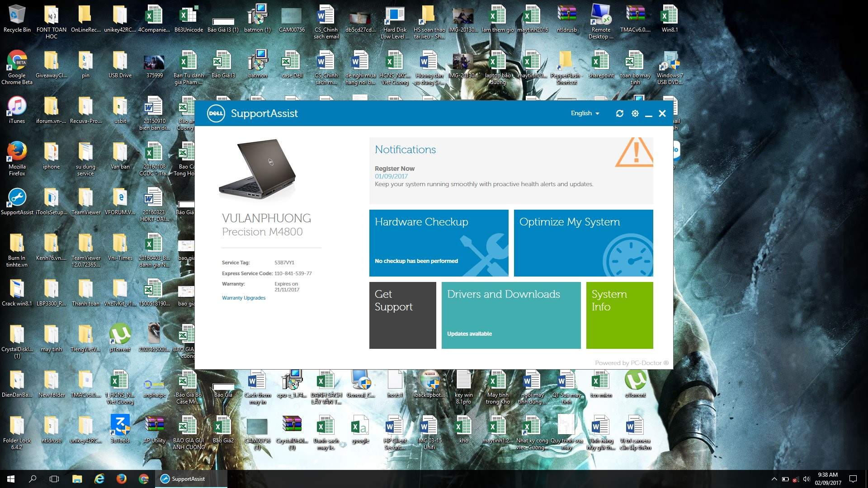Open SupportAssist settings gear icon

(x=635, y=113)
